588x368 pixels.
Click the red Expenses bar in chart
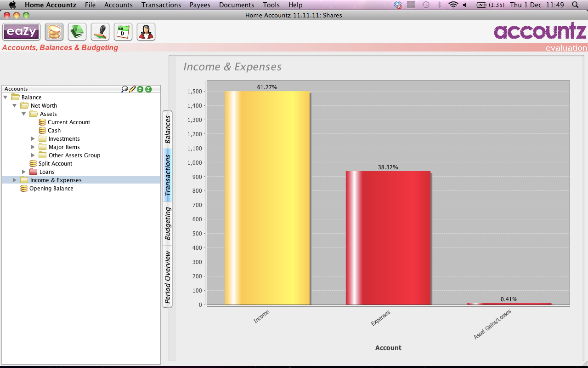[388, 238]
